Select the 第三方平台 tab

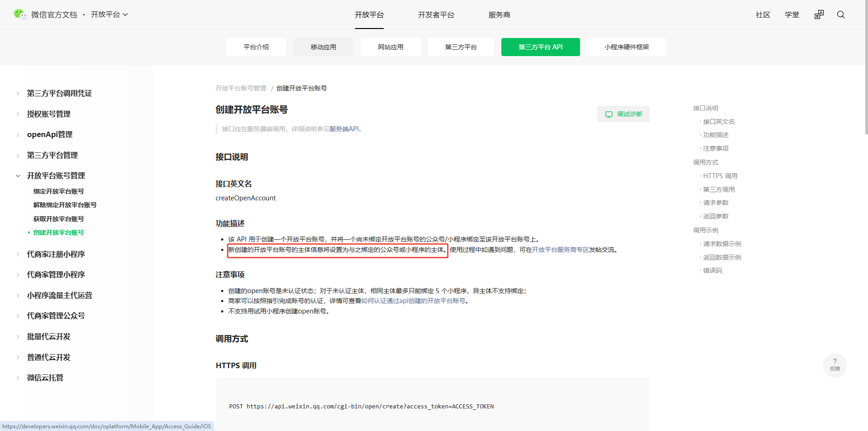point(461,47)
